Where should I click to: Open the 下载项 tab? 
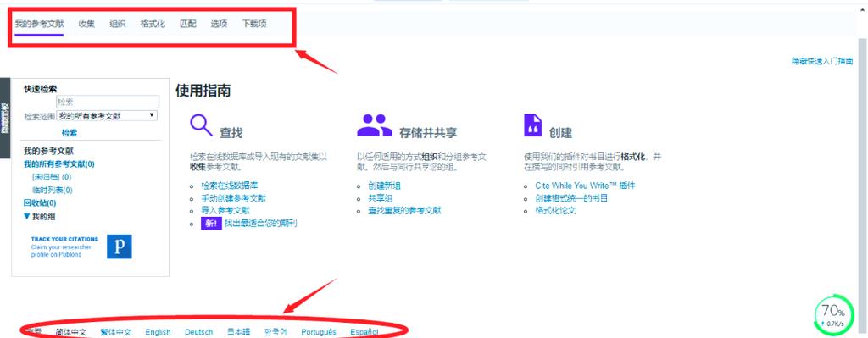point(254,24)
